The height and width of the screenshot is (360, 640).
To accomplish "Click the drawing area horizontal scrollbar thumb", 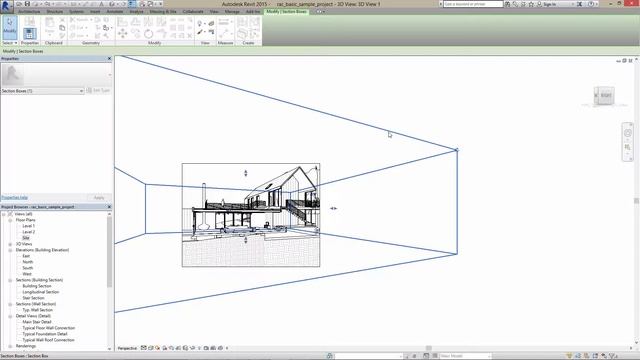I will point(429,348).
